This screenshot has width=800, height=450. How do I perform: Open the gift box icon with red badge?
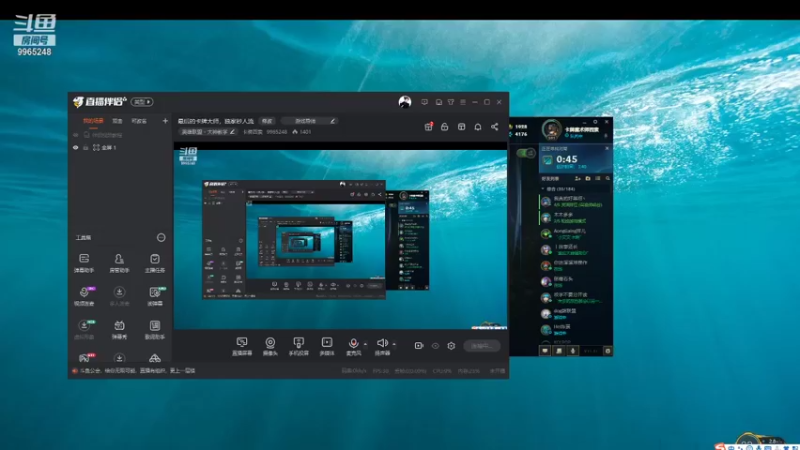429,127
